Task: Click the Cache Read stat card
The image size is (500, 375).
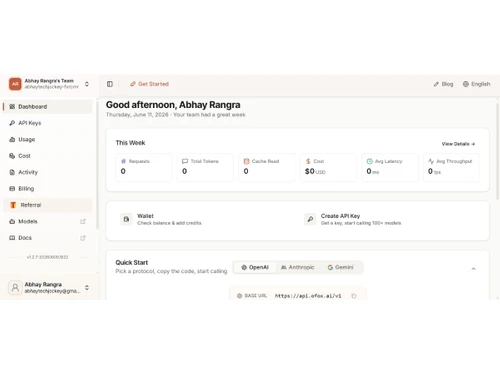Action: [267, 167]
